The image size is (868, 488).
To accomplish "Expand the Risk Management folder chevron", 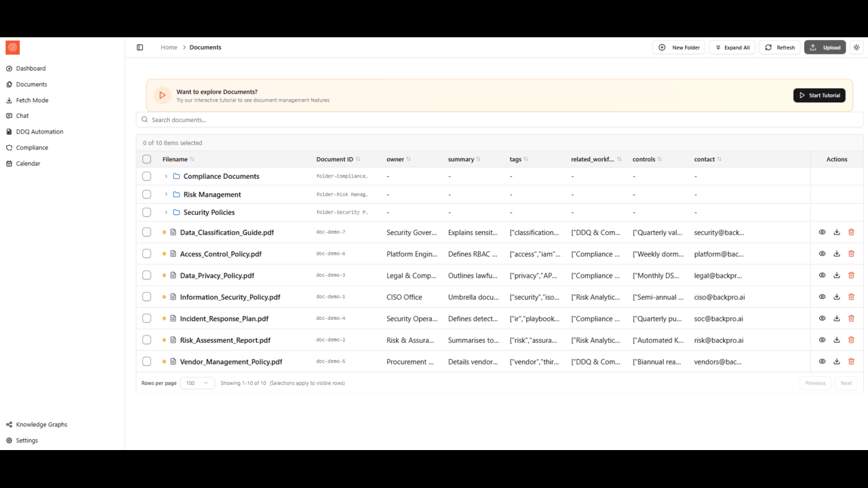I will coord(166,195).
